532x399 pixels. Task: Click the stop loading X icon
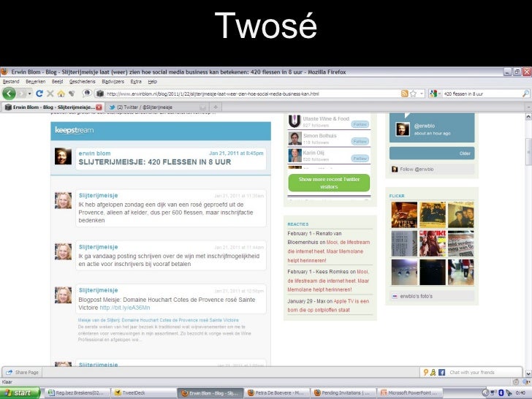(x=50, y=94)
